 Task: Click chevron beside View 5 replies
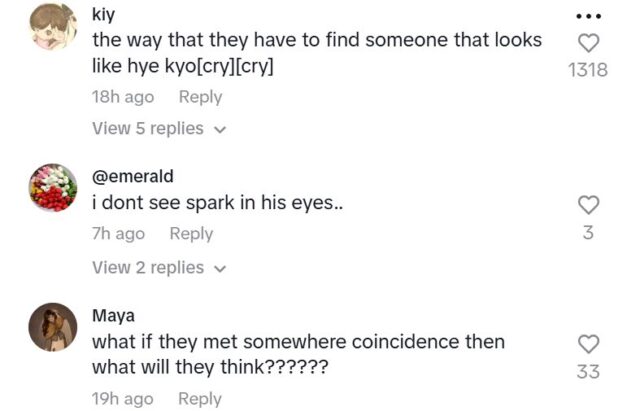[x=220, y=129]
